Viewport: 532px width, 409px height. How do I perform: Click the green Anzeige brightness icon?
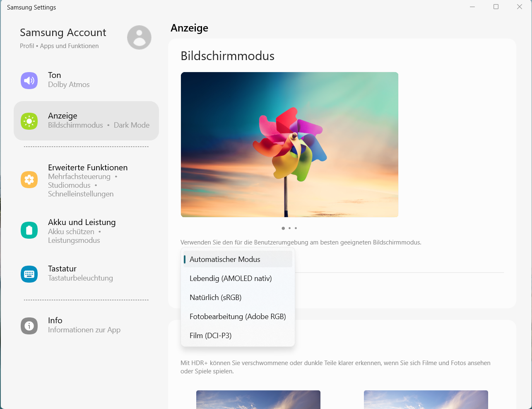pyautogui.click(x=29, y=121)
